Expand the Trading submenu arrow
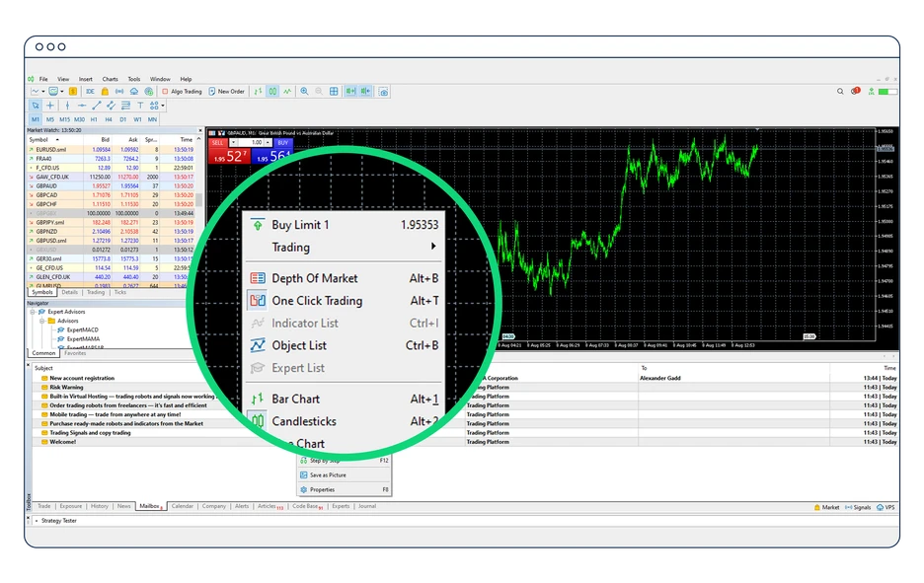Screen dimensions: 924x583 pos(433,247)
